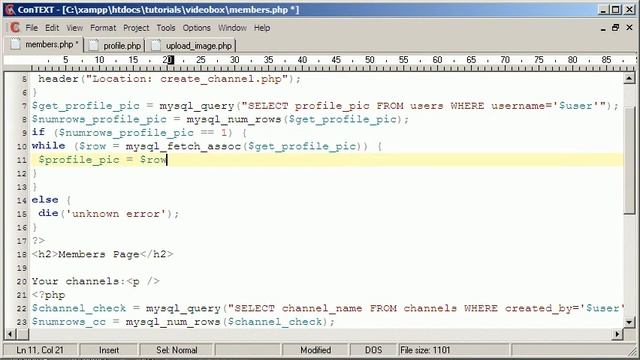Click the horizontal scrollbar right arrow
640x360 pixels.
click(618, 334)
